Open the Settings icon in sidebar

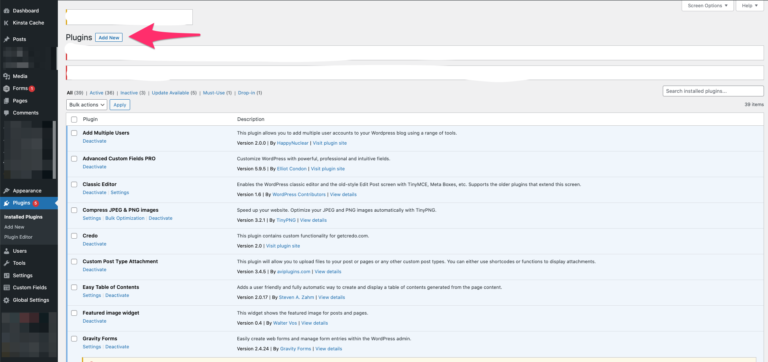pos(6,276)
